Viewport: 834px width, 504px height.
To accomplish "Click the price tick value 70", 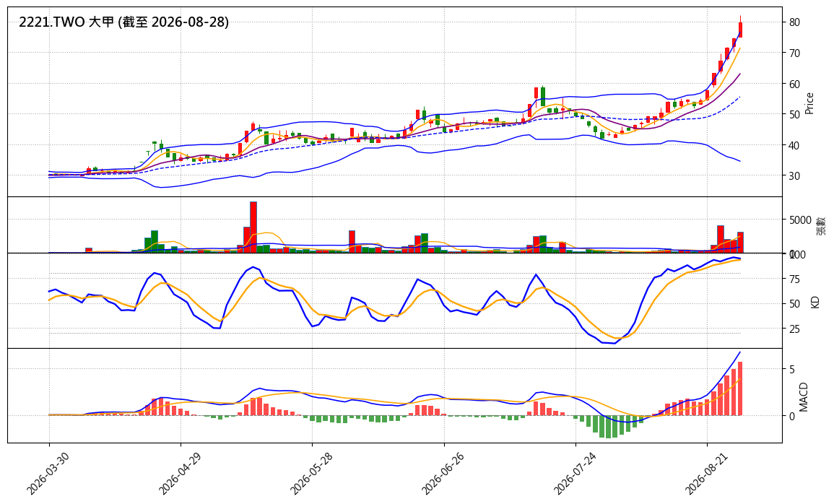I will [x=795, y=53].
